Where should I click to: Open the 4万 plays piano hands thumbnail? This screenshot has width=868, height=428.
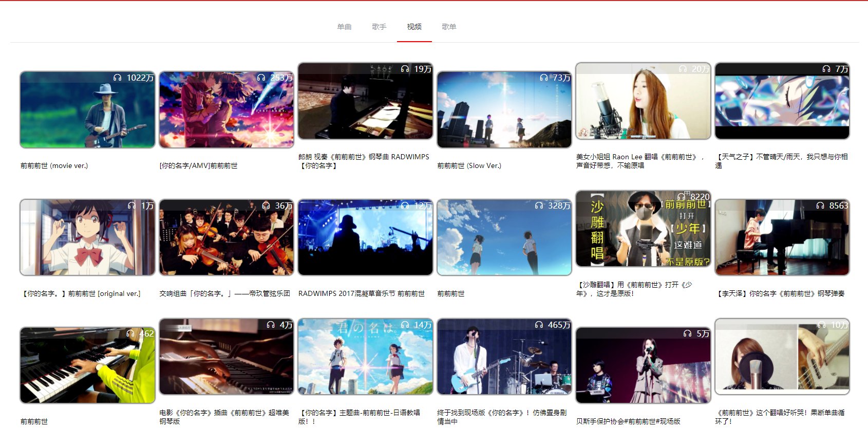[x=227, y=357]
